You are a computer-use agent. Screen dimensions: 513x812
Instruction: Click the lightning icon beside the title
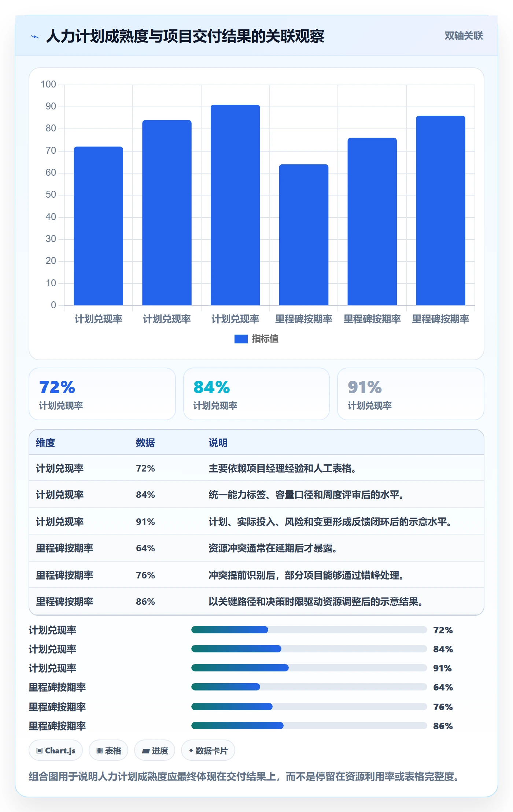click(x=35, y=37)
